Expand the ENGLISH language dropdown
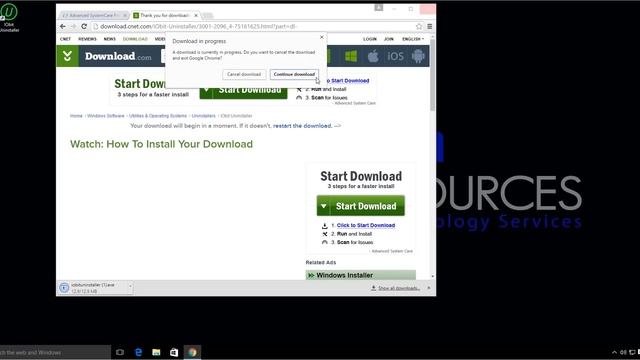 [413, 39]
